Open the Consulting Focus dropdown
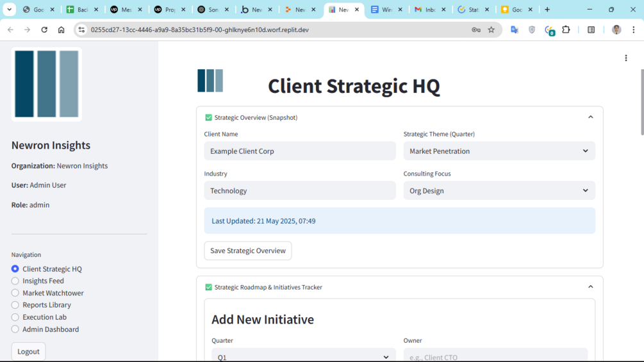The height and width of the screenshot is (362, 644). (499, 190)
